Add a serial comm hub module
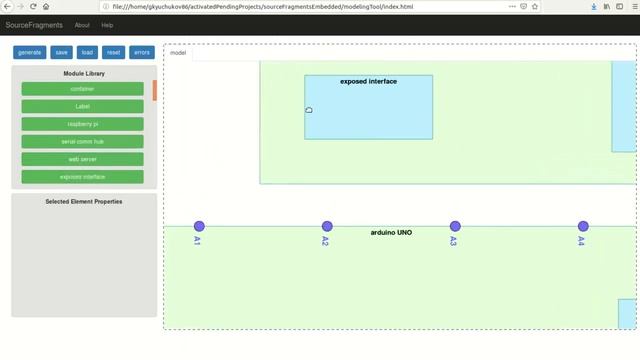 pyautogui.click(x=82, y=142)
